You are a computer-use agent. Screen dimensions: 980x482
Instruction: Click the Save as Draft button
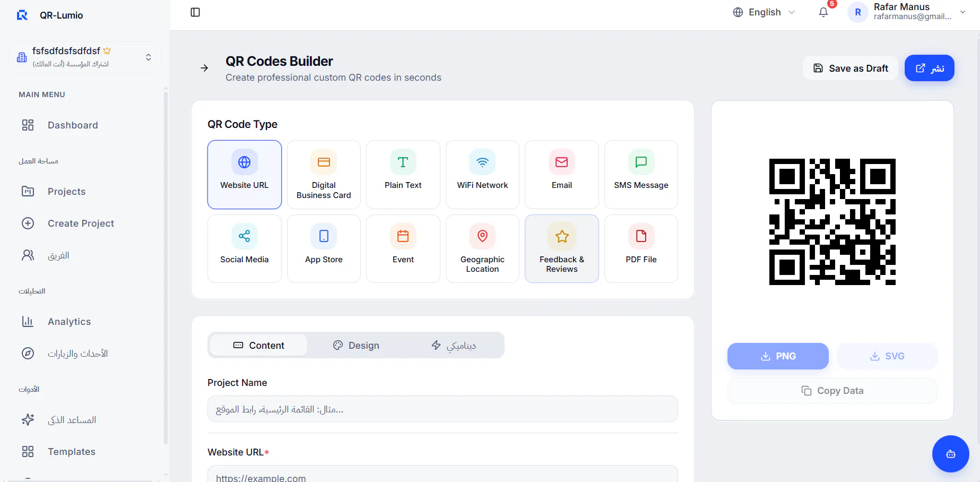pyautogui.click(x=851, y=68)
